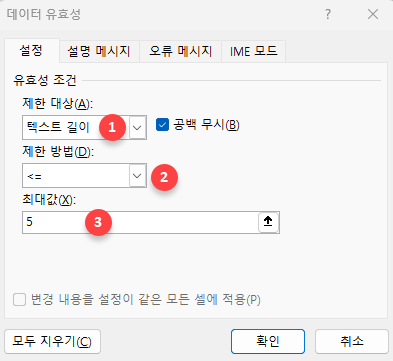This screenshot has height=361, width=393.
Task: Cancel with the 취소 button
Action: coord(352,341)
